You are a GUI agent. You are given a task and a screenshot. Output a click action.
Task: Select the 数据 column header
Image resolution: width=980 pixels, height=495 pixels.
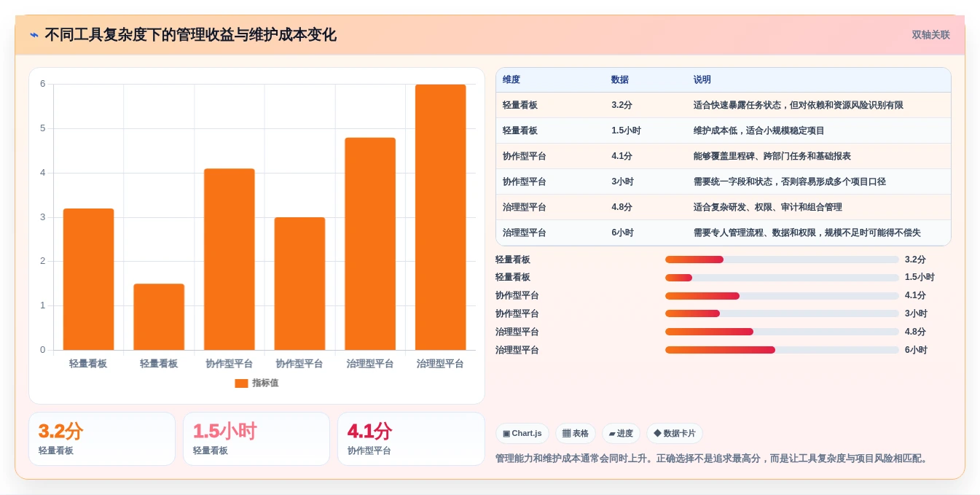[x=620, y=79]
